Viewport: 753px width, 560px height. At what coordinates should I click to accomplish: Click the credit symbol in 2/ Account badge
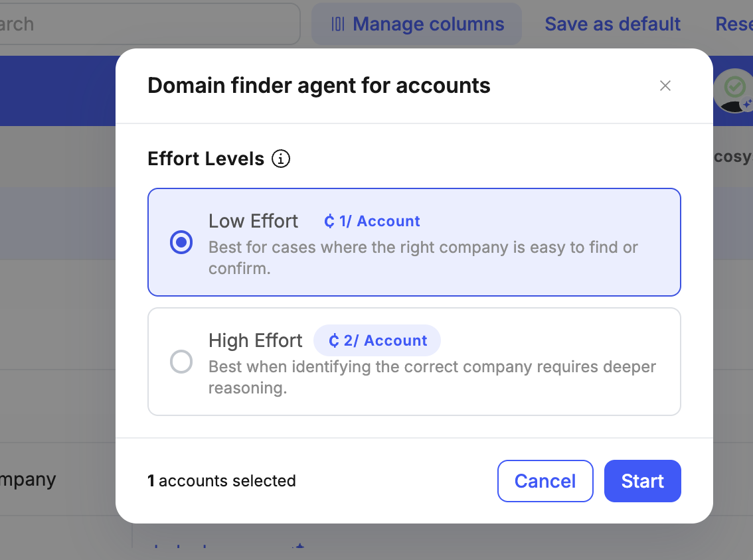coord(334,341)
